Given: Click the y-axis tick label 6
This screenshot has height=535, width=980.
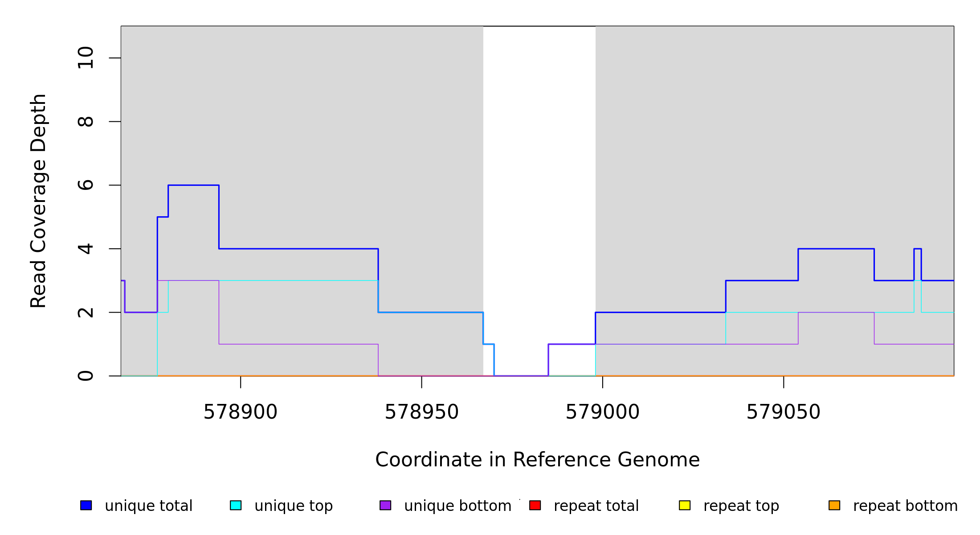Looking at the screenshot, I should 86,185.
